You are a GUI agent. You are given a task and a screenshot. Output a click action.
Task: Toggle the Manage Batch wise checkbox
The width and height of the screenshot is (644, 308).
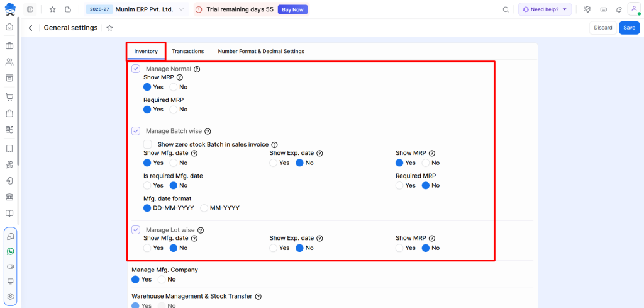(x=136, y=131)
